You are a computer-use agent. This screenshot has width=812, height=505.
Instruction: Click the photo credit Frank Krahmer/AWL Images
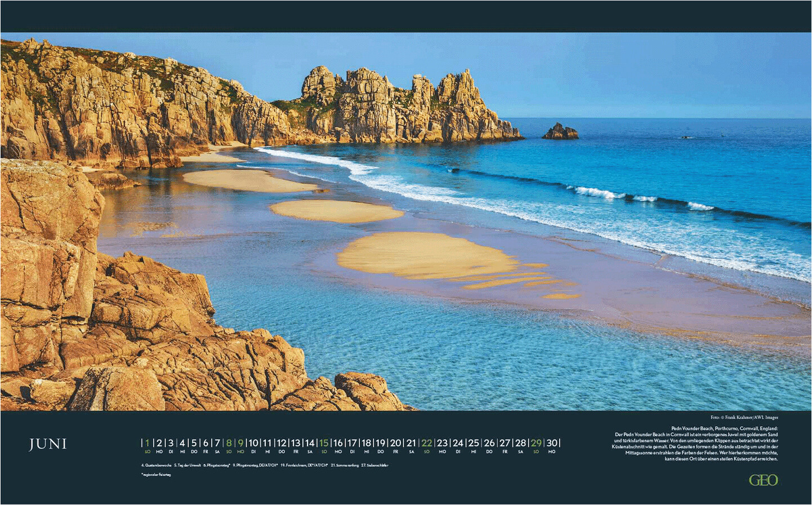744,418
